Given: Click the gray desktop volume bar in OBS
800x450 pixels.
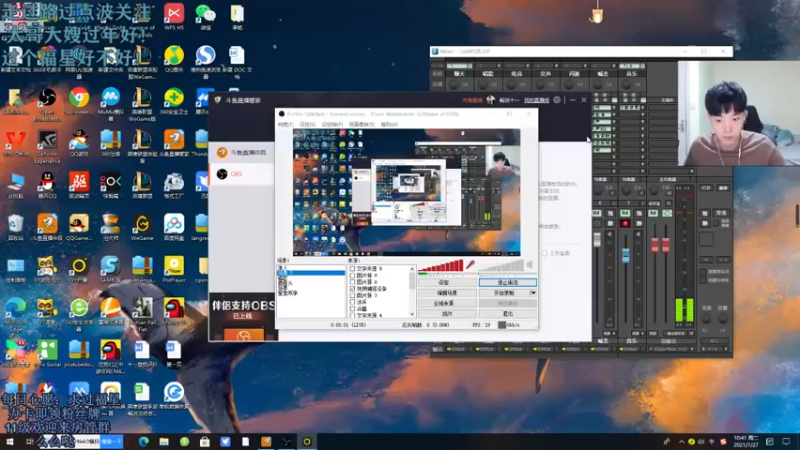Looking at the screenshot, I should 501,266.
